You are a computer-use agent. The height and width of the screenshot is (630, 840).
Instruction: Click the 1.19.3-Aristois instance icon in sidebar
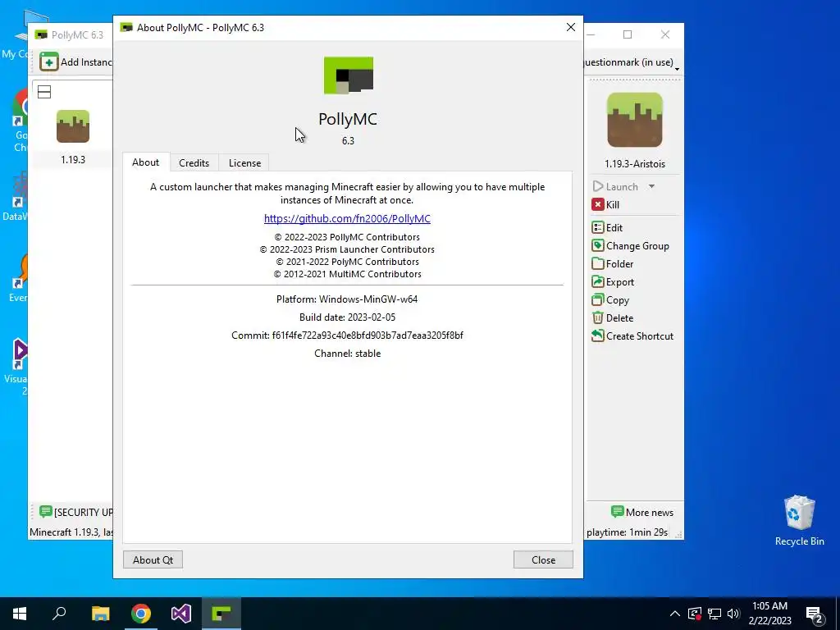tap(635, 120)
